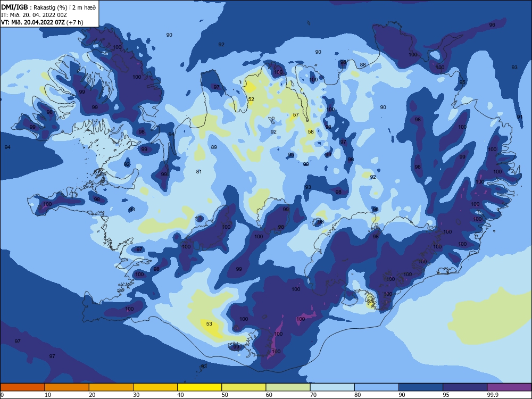Select the pale yellow 50–60 legend swatch
532x399 pixels.
click(x=244, y=387)
